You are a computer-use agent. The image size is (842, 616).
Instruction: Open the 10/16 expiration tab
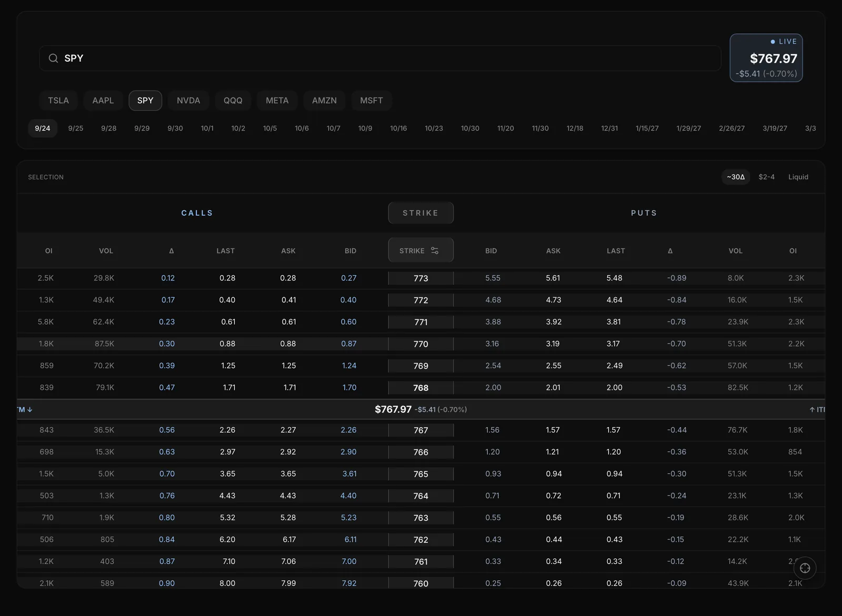click(398, 128)
